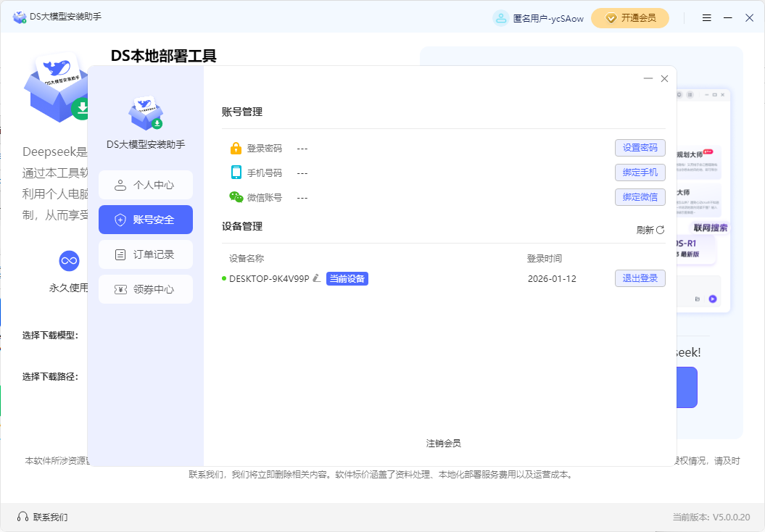Screen dimensions: 765x532
Task: Click the edit pencil beside DESKTOP-9K4V99P
Action: point(316,278)
